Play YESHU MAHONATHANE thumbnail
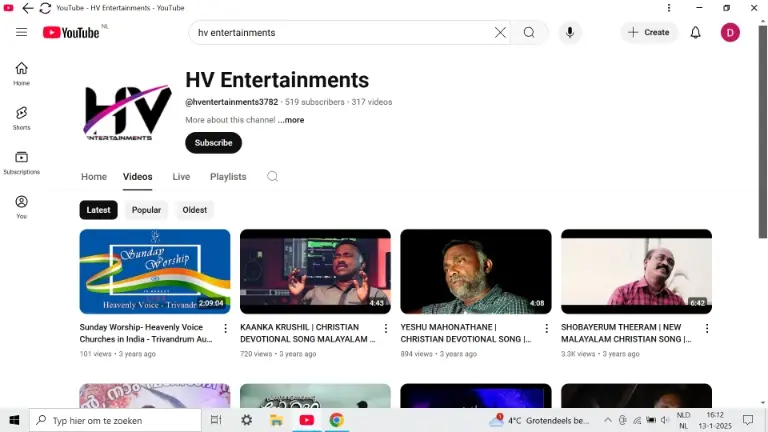Viewport: 768px width, 432px height. tap(476, 271)
